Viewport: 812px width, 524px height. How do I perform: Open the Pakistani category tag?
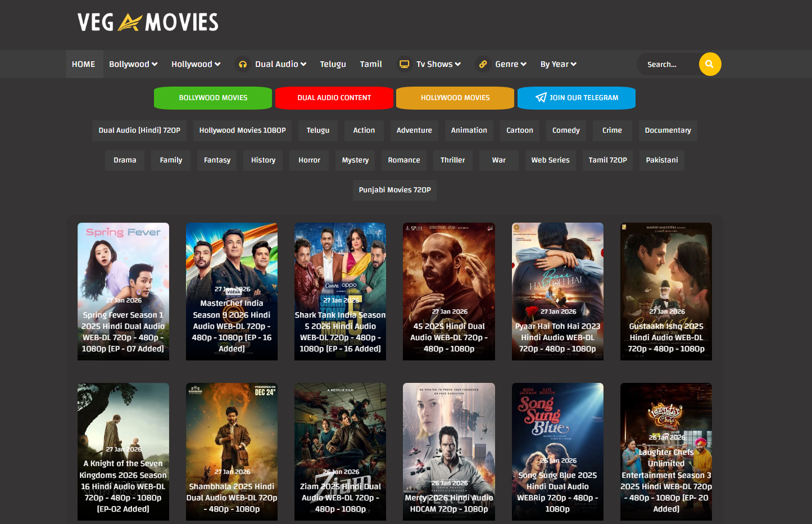662,160
